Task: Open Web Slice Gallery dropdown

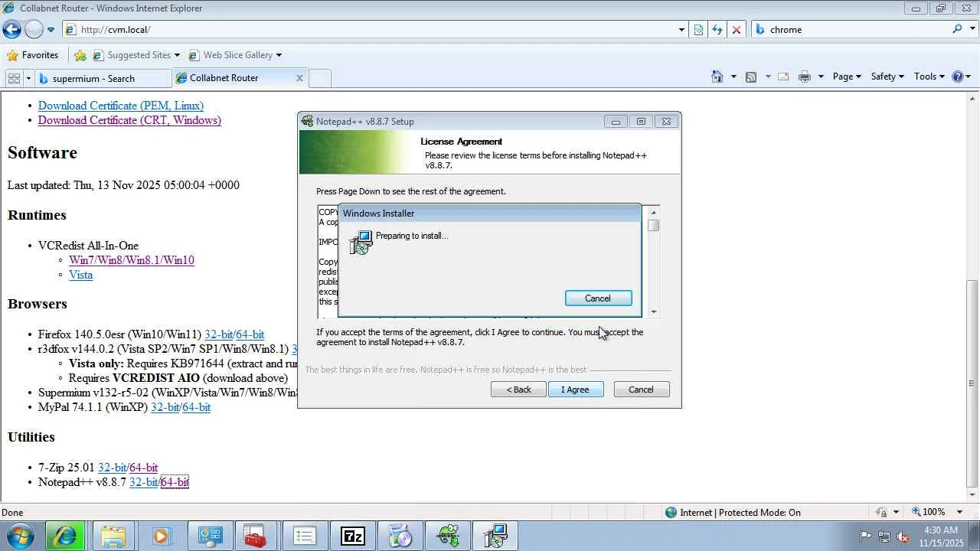Action: coord(235,55)
